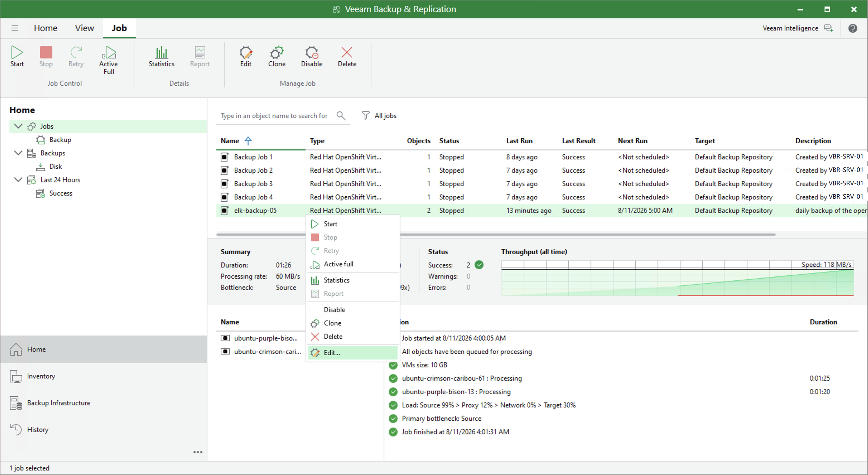Select the ubuntu-crimson-cari... object row

coord(261,352)
